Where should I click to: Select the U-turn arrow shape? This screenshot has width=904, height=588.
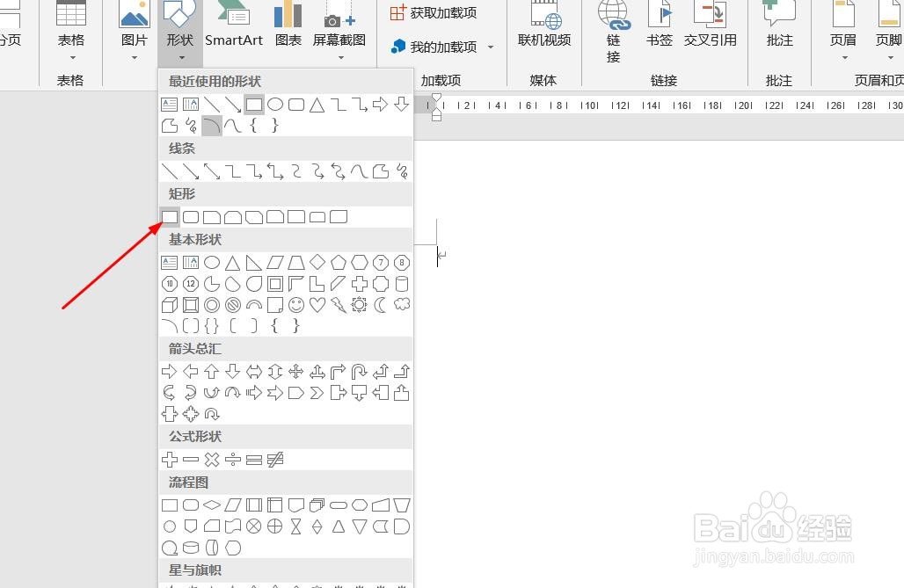pyautogui.click(x=359, y=372)
